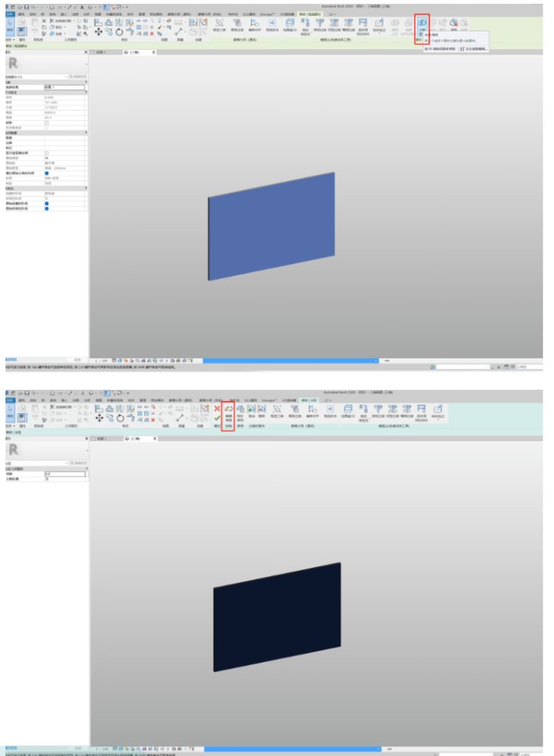Switch to the 标高 1 view tab in upper window
The width and height of the screenshot is (554, 756).
(100, 52)
